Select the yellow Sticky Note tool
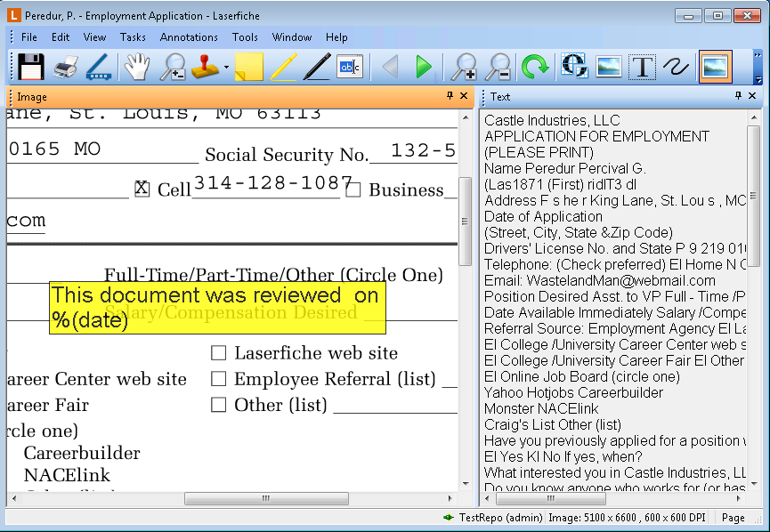This screenshot has height=532, width=770. (x=249, y=67)
